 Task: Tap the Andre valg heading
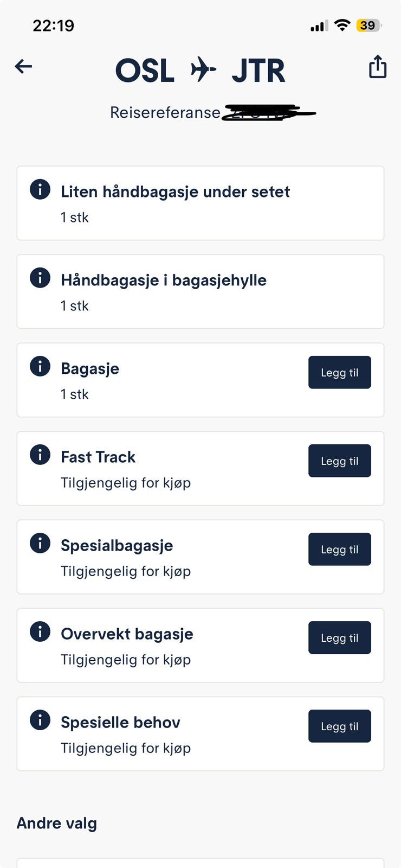click(57, 824)
